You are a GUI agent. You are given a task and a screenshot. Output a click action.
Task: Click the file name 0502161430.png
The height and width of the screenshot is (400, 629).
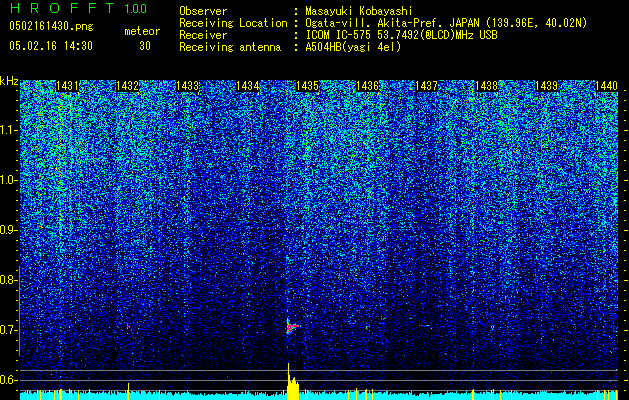[x=51, y=26]
